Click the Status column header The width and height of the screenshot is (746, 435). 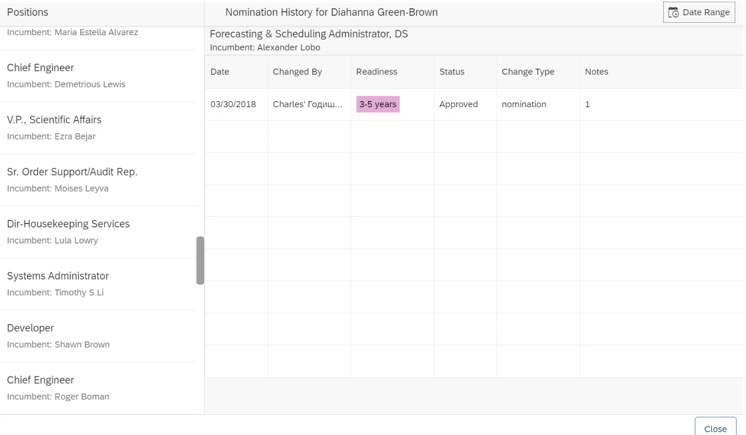452,72
